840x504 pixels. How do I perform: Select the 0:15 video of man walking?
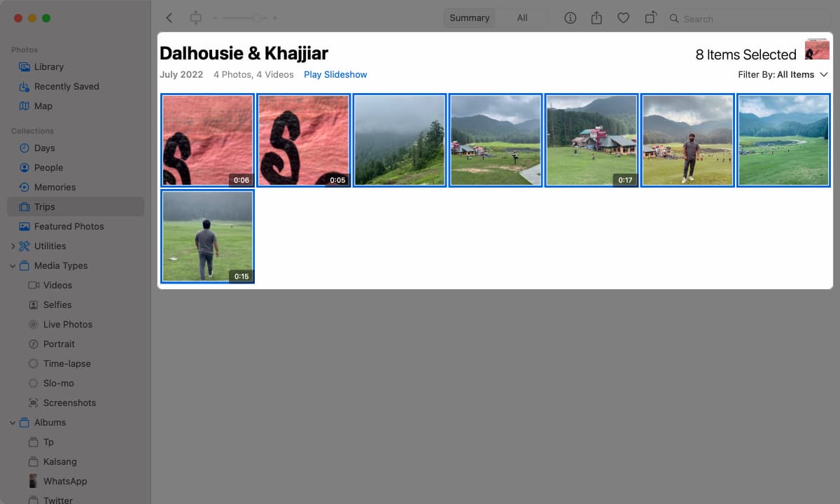[208, 237]
